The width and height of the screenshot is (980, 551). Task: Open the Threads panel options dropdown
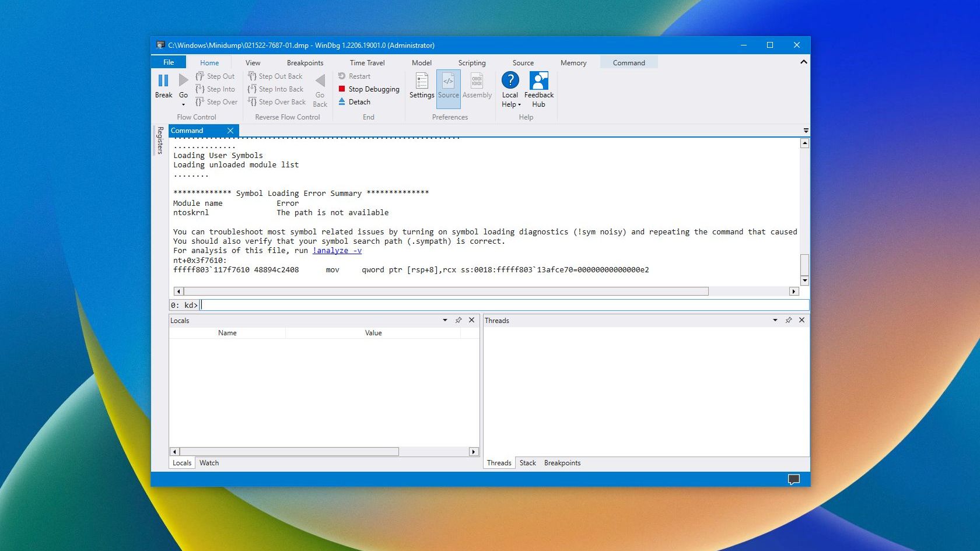click(775, 320)
